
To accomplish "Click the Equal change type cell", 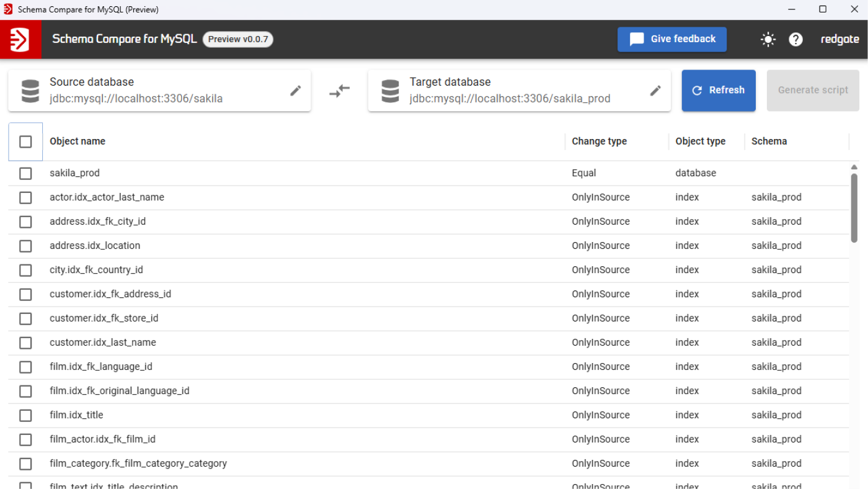I will point(584,173).
